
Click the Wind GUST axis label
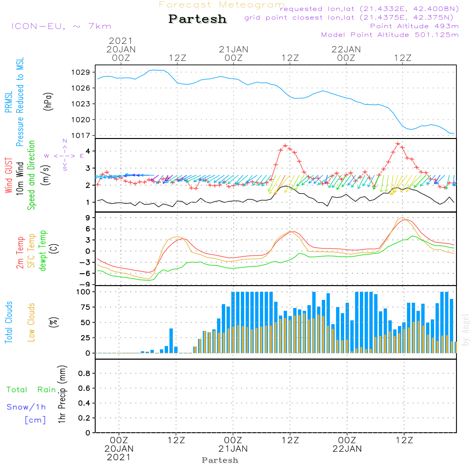click(9, 174)
